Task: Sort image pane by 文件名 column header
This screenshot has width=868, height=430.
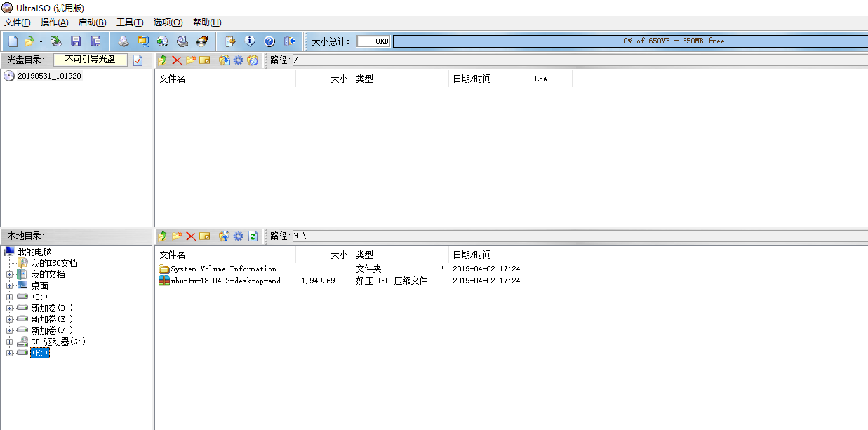Action: [225, 79]
